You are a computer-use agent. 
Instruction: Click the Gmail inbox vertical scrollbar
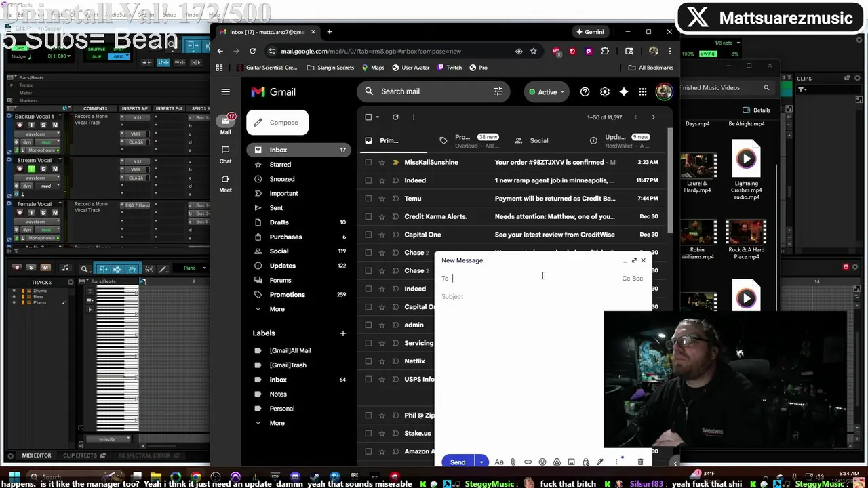coord(669,180)
